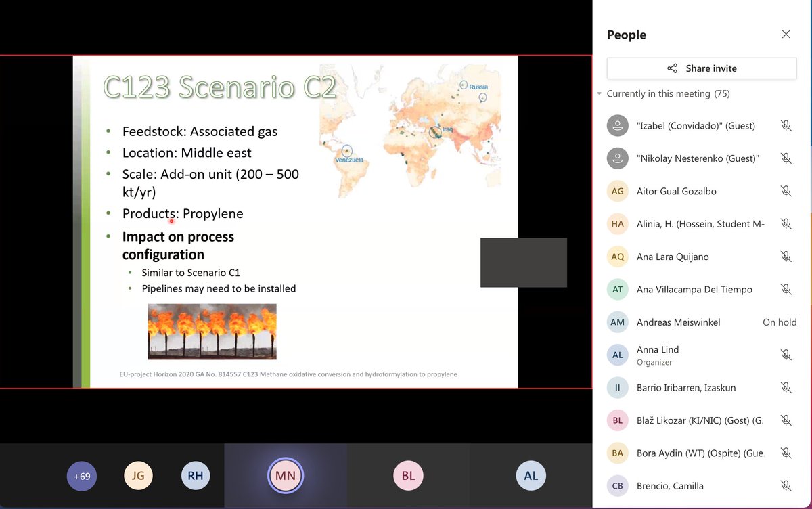Select the AM avatar for Andreas Meiswinkel
Viewport: 812px width, 509px height.
pos(618,322)
